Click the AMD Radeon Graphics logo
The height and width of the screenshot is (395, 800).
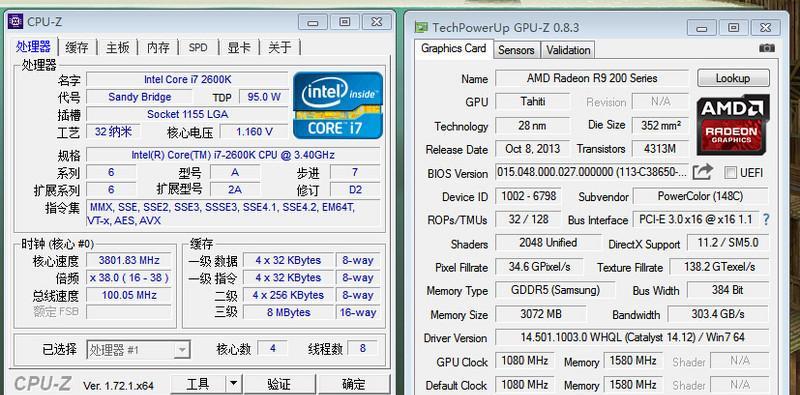(733, 125)
